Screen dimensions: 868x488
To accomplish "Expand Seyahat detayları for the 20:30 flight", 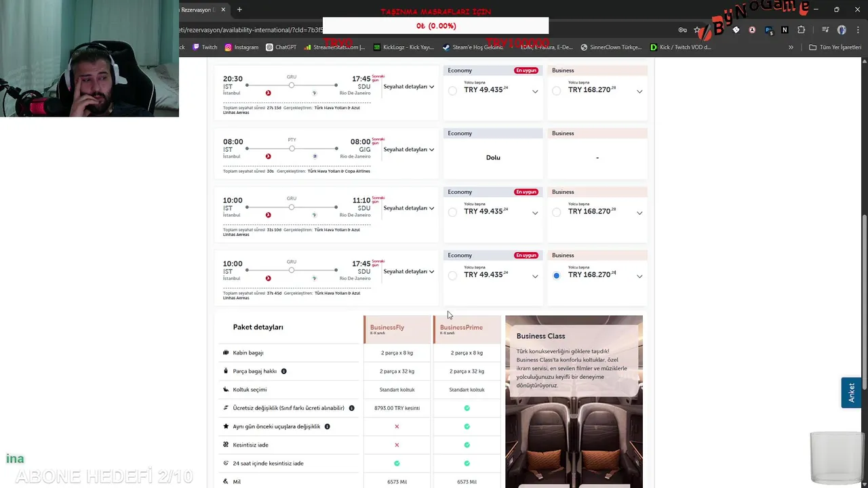I will (x=409, y=87).
